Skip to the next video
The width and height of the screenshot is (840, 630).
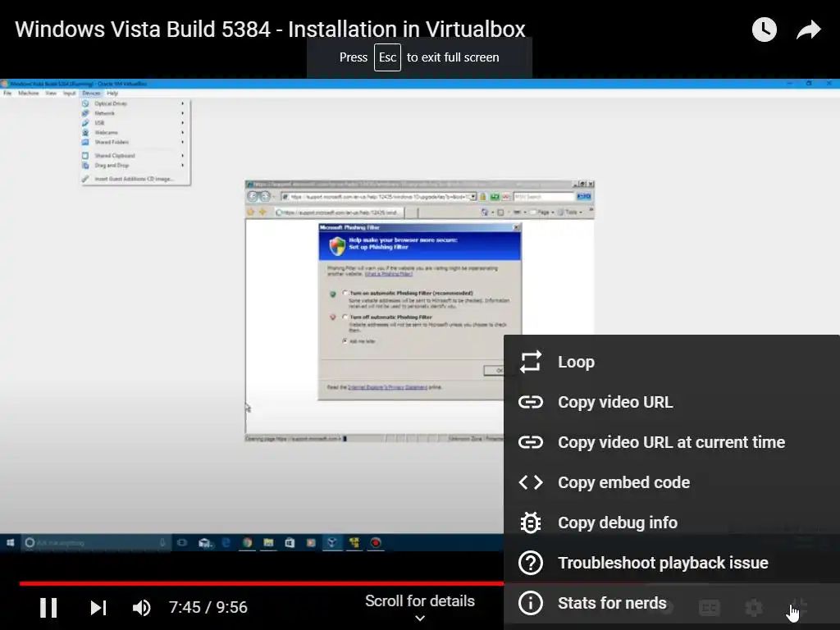[98, 608]
